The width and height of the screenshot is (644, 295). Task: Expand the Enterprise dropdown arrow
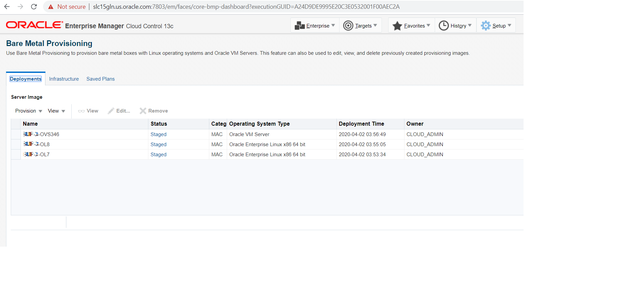point(333,25)
